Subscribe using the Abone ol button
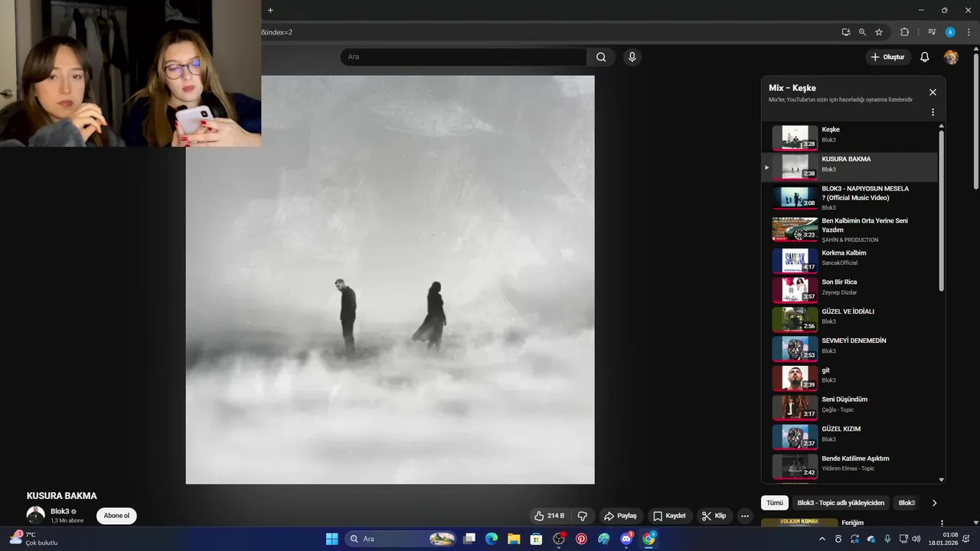This screenshot has width=980, height=551. click(x=116, y=516)
